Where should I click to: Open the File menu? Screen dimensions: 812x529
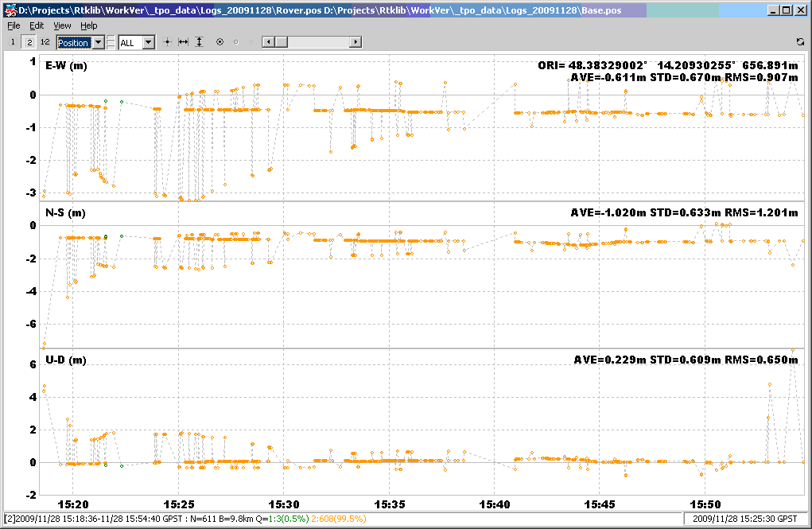click(14, 25)
